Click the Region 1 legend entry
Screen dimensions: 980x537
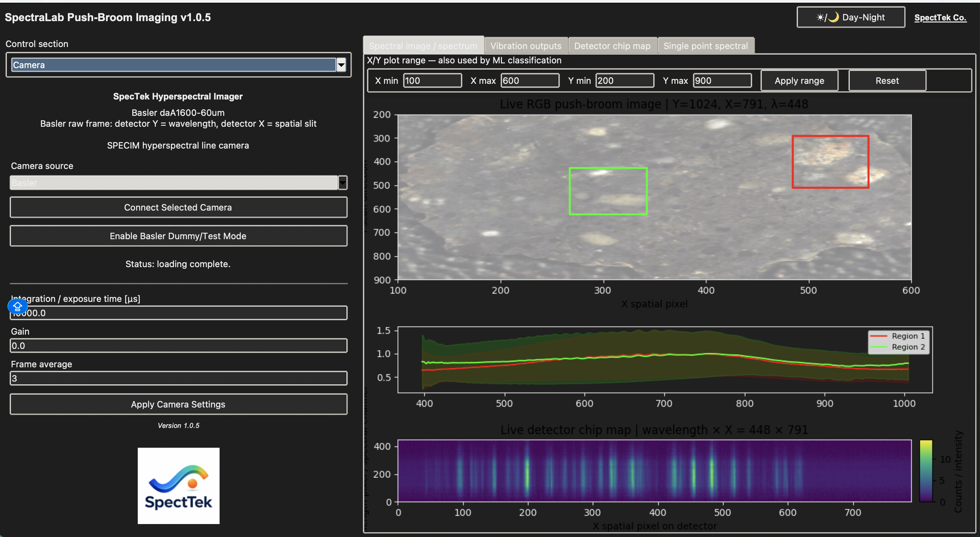pos(897,336)
